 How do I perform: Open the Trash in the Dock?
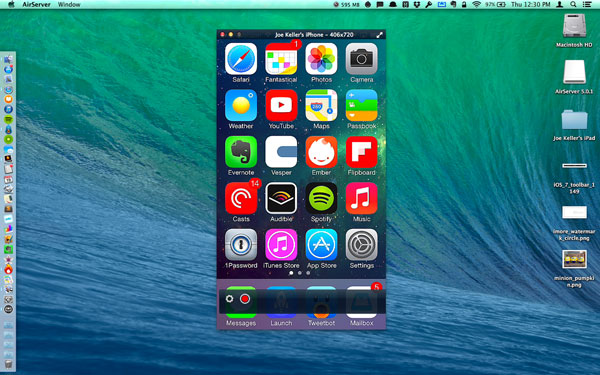8,364
